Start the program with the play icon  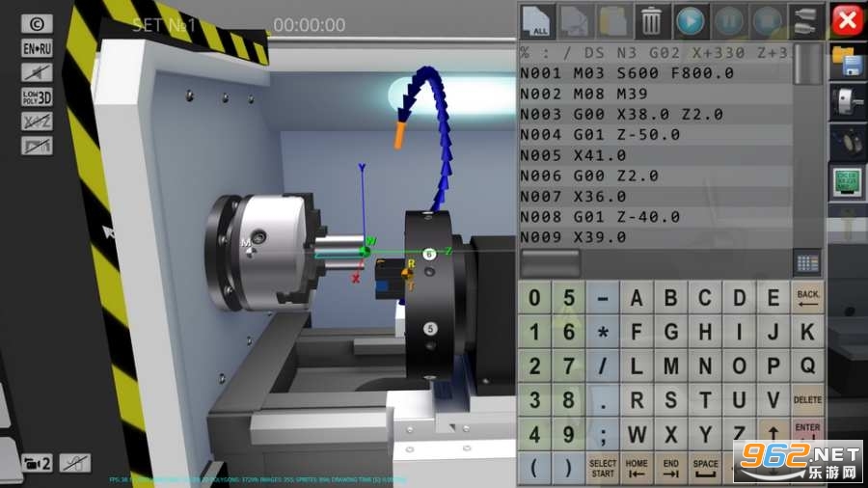pyautogui.click(x=690, y=21)
